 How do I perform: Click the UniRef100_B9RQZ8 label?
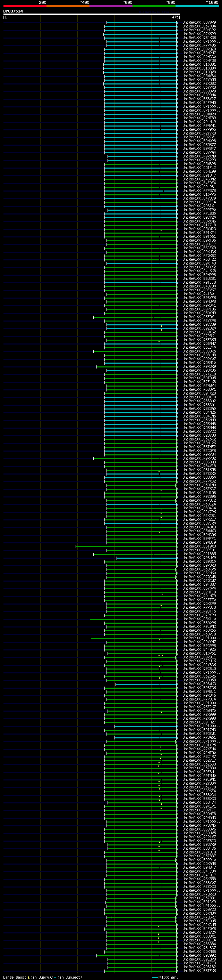tap(199, 49)
